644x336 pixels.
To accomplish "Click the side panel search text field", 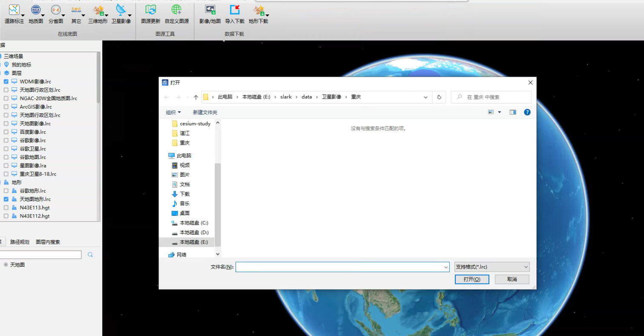I will coord(40,255).
